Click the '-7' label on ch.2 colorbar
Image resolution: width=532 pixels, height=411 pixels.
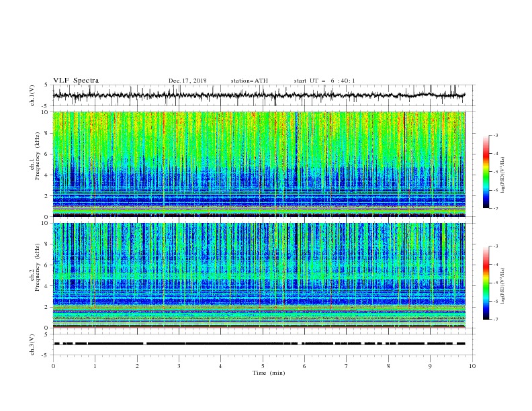click(495, 320)
